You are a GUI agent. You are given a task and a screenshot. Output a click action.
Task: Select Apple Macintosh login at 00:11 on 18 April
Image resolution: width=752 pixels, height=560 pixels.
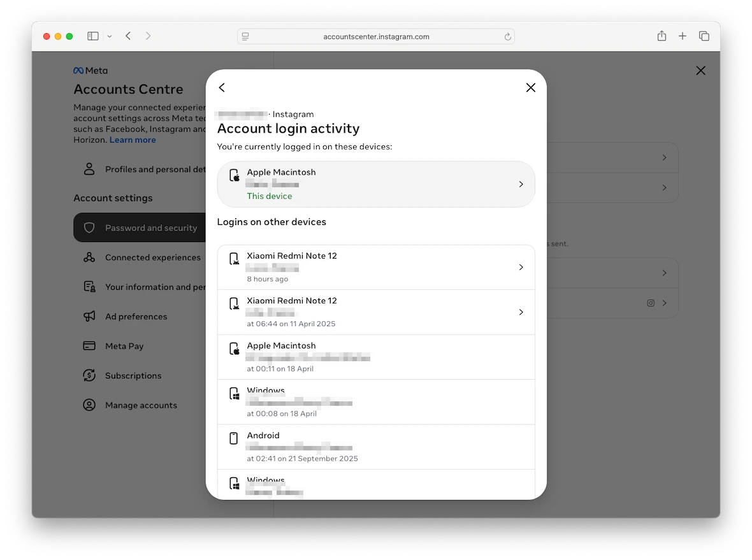coord(376,357)
